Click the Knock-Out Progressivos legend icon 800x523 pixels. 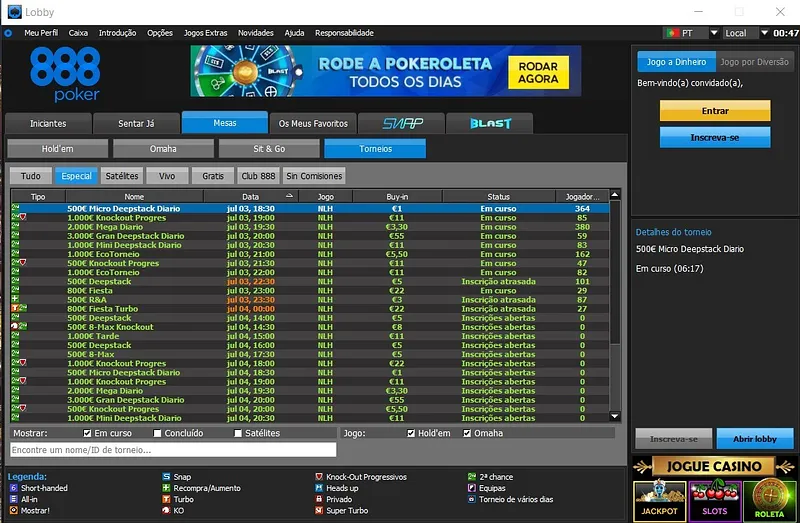click(318, 477)
